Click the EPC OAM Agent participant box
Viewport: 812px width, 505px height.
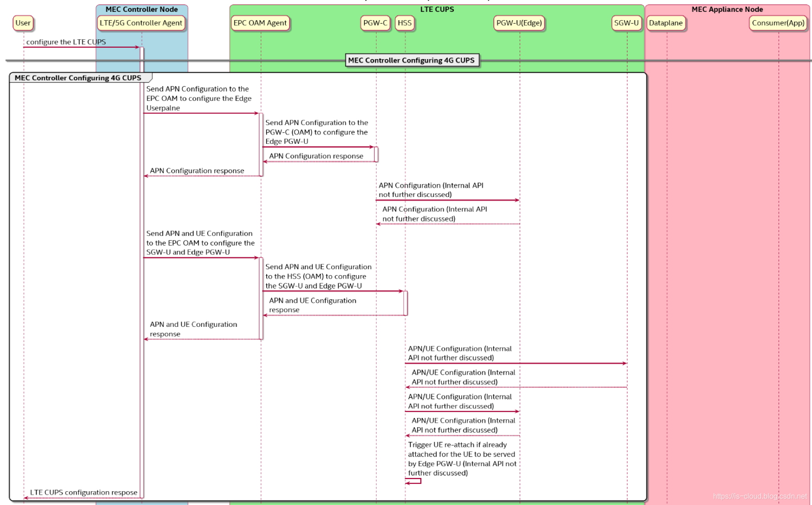(260, 23)
